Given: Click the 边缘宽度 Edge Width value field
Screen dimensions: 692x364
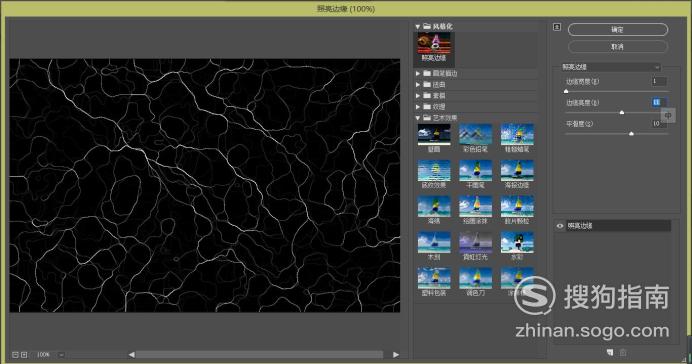Looking at the screenshot, I should [x=659, y=81].
